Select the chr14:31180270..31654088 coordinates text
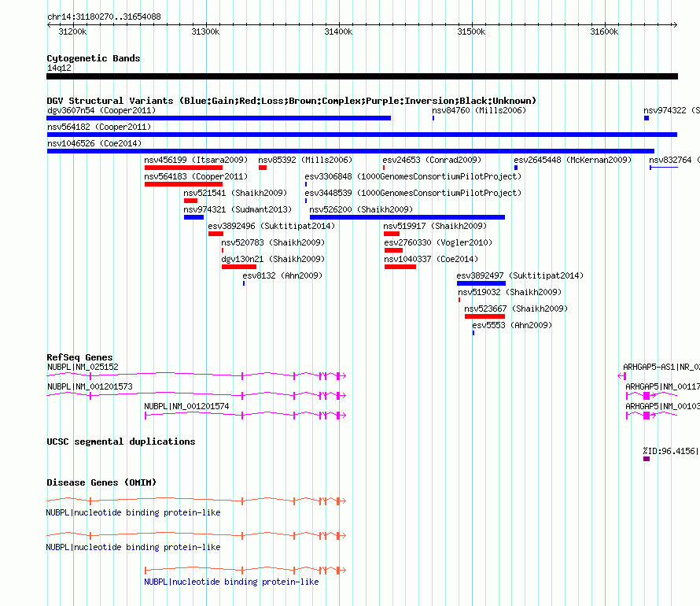 pos(104,17)
